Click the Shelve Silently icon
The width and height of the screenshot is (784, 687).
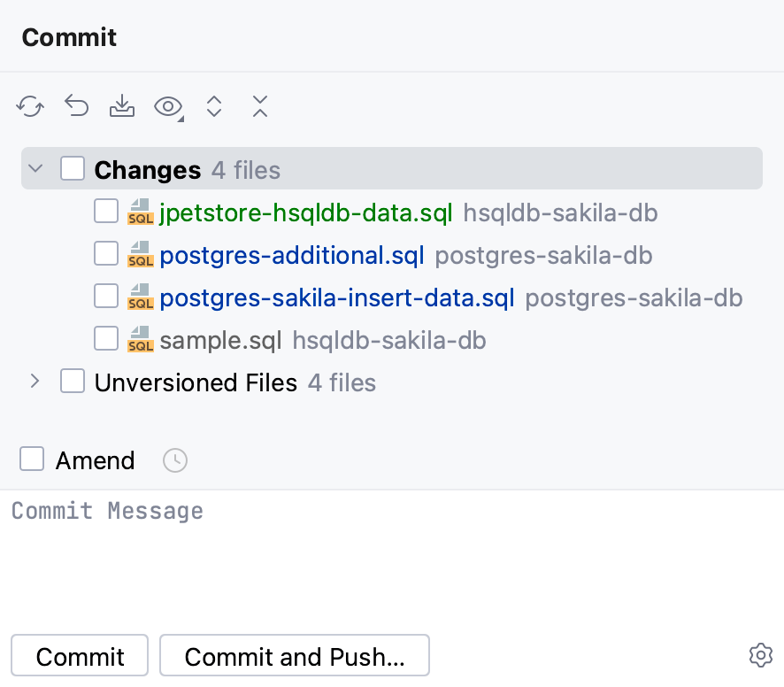tap(122, 107)
